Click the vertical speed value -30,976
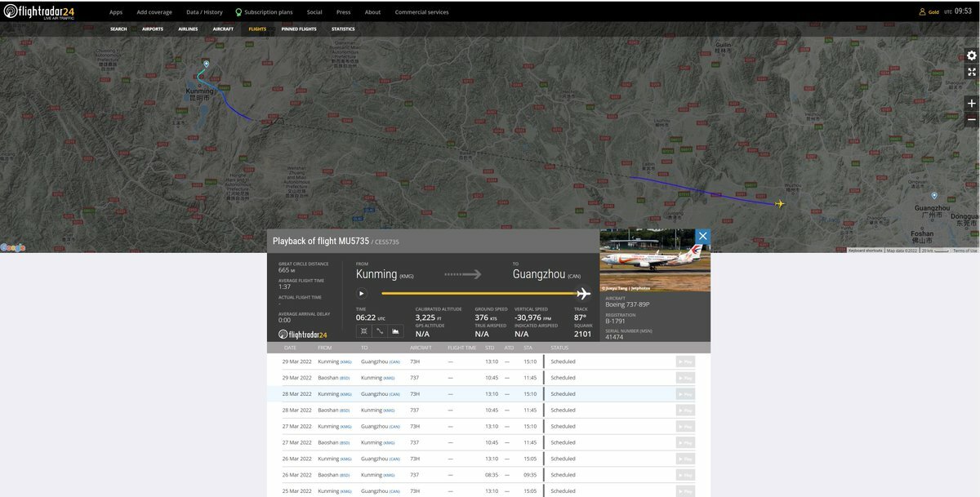 pyautogui.click(x=528, y=317)
